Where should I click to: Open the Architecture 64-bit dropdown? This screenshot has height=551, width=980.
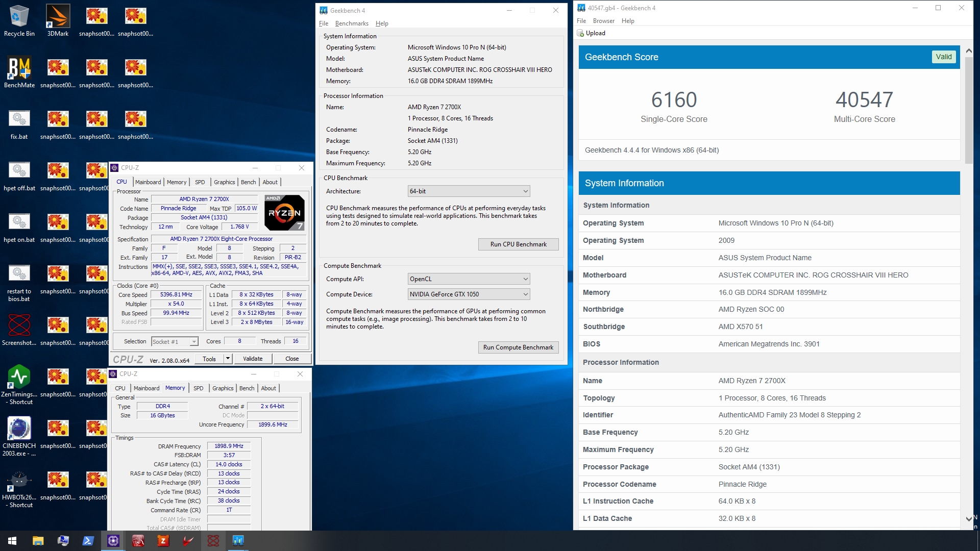pos(469,191)
